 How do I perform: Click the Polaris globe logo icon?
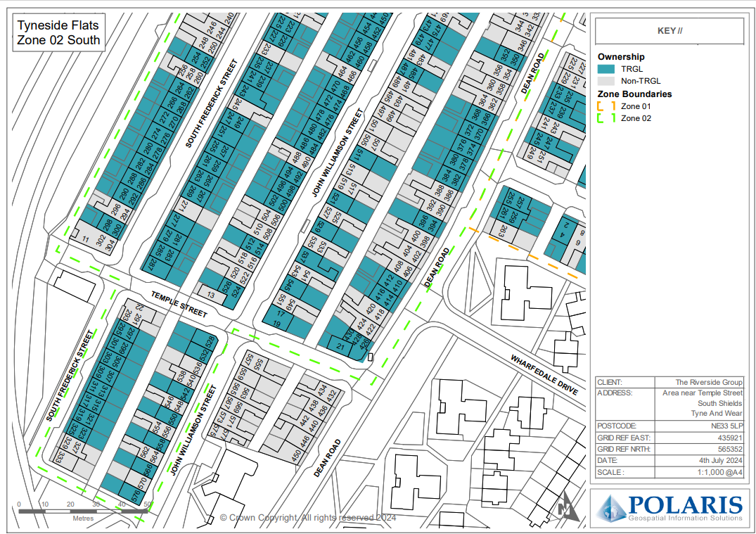click(x=613, y=507)
